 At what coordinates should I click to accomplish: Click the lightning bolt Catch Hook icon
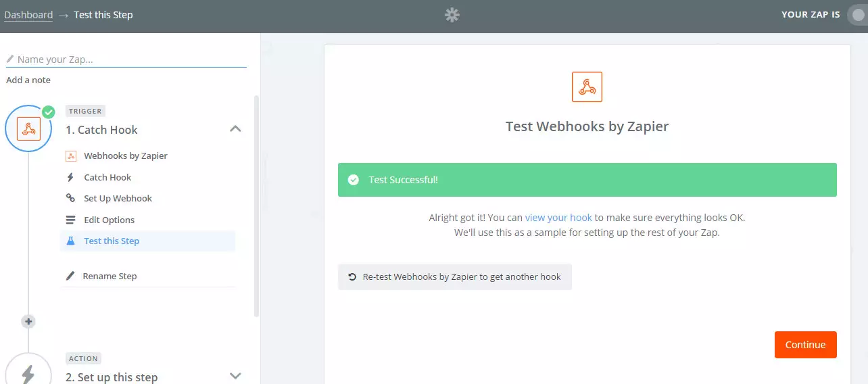pos(70,177)
